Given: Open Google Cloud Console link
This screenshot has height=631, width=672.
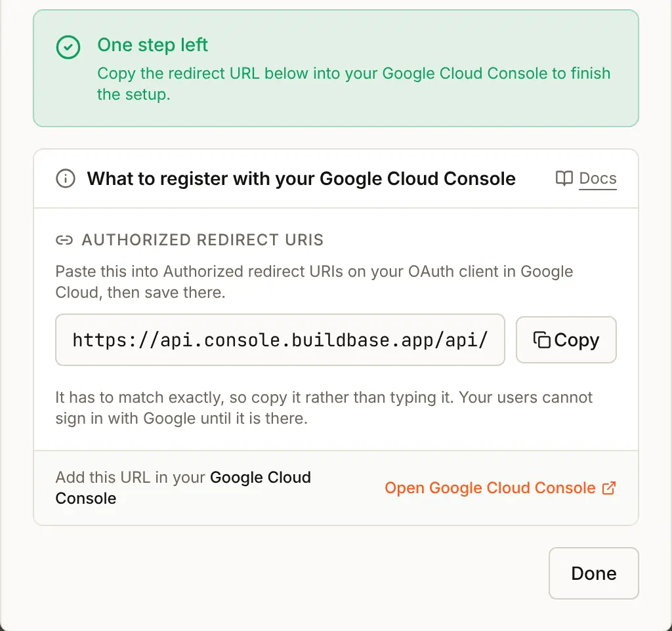Looking at the screenshot, I should (500, 488).
